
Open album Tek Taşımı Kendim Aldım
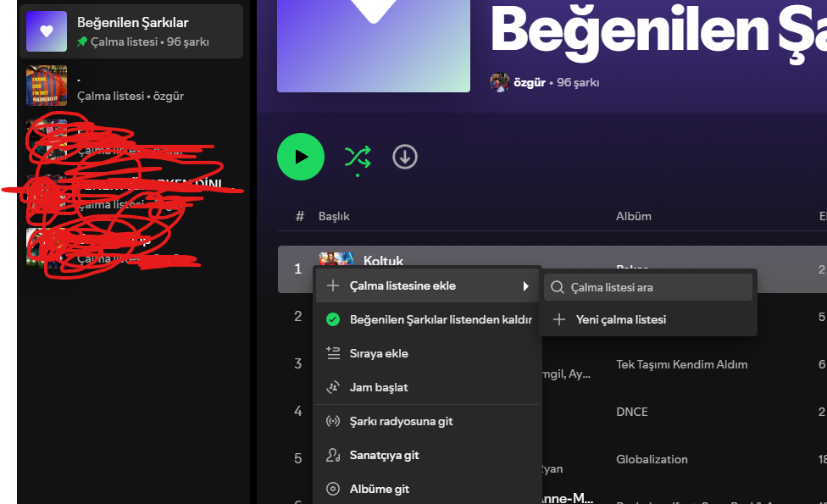pyautogui.click(x=681, y=364)
